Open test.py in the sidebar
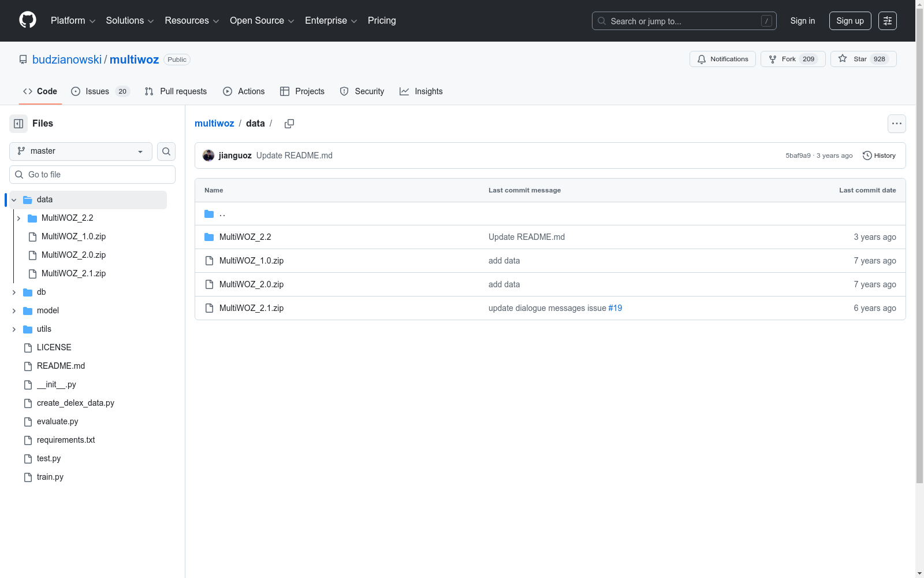This screenshot has height=578, width=924. point(49,458)
